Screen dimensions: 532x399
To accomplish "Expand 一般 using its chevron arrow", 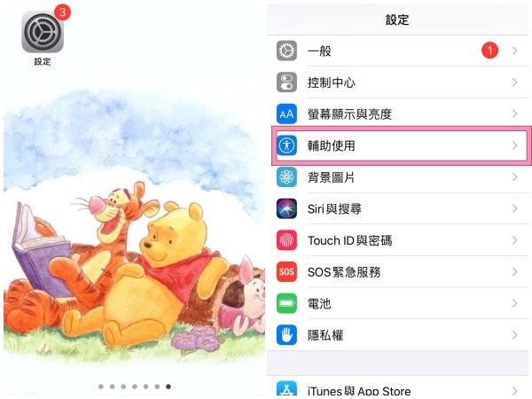I will 514,51.
